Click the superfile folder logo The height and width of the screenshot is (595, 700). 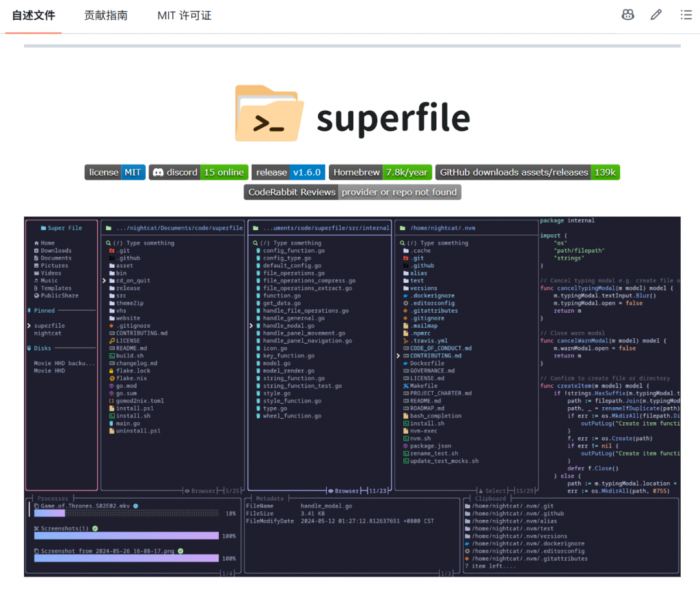[x=269, y=113]
